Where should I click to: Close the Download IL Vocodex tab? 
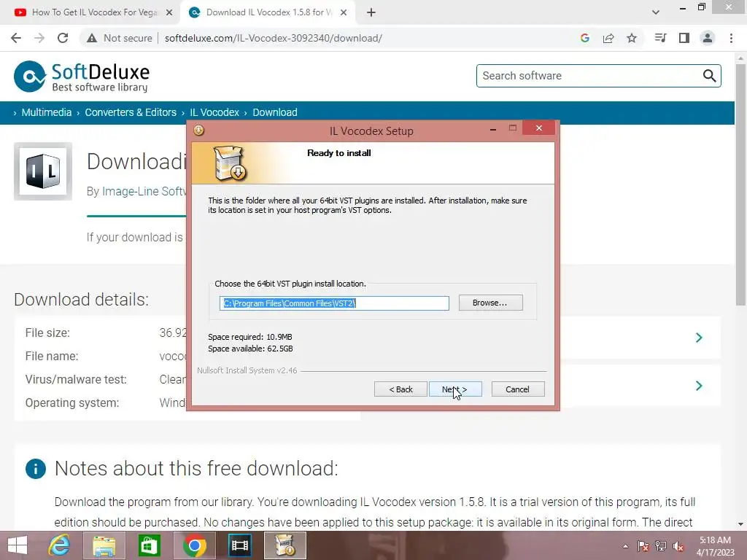344,12
